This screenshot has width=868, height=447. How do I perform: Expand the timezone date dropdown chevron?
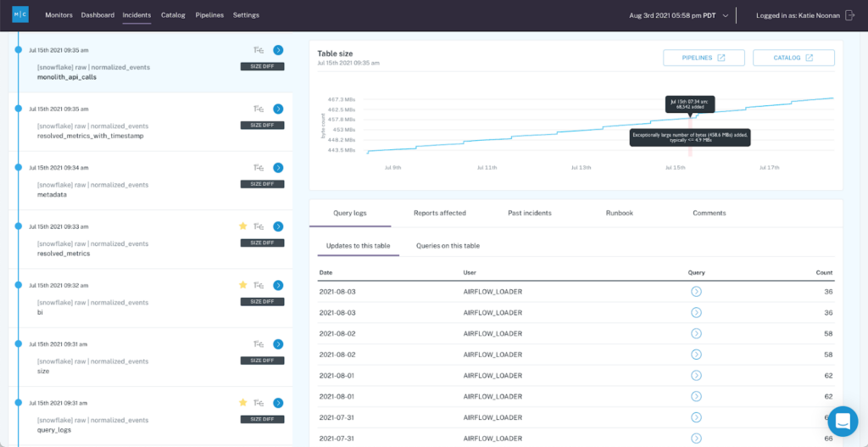[x=726, y=15]
